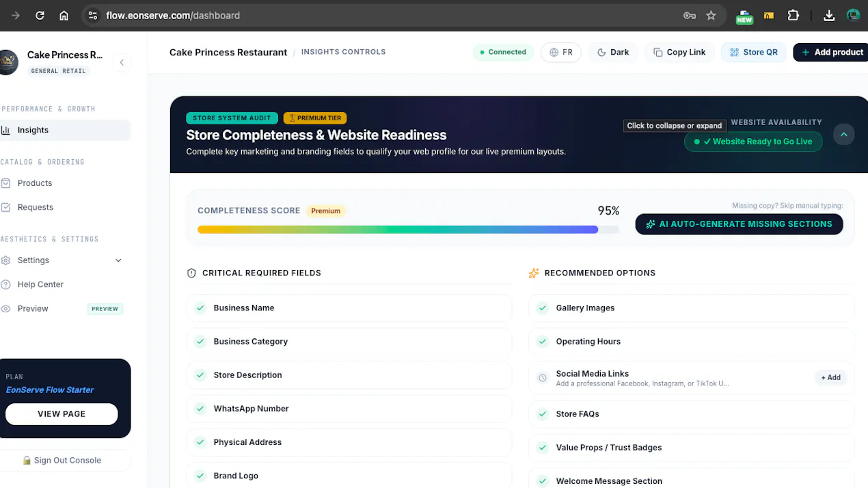Click the pending clock icon for Social Media Links
Viewport: 868px width, 488px height.
pyautogui.click(x=543, y=378)
